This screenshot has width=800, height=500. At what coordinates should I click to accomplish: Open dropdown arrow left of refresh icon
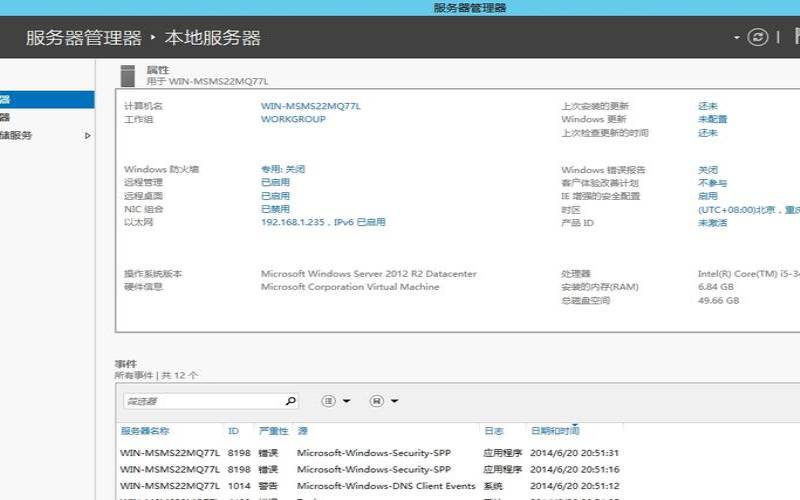click(x=737, y=38)
